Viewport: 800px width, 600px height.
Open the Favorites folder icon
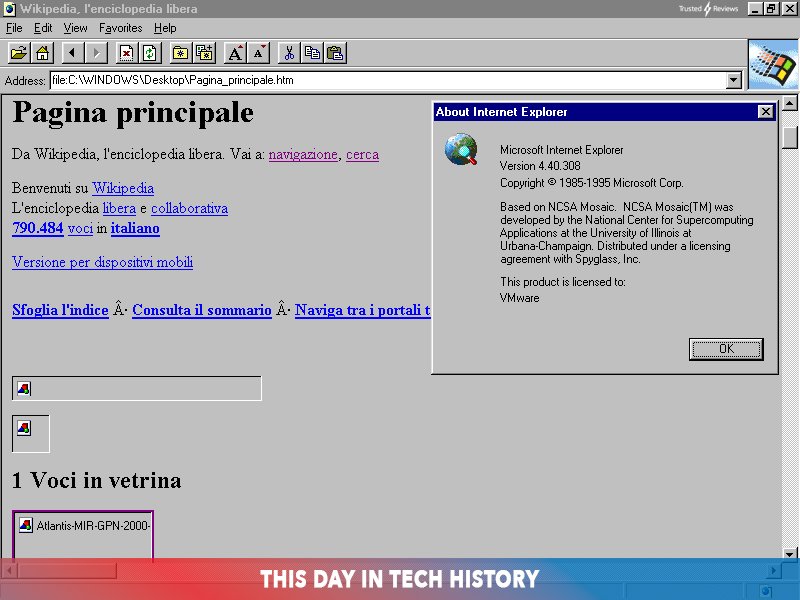(x=181, y=53)
